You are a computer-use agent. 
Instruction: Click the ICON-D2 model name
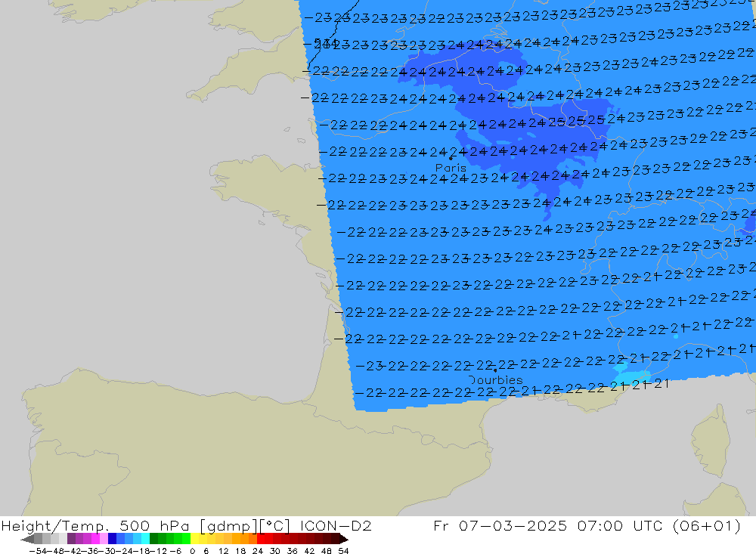pos(336,526)
